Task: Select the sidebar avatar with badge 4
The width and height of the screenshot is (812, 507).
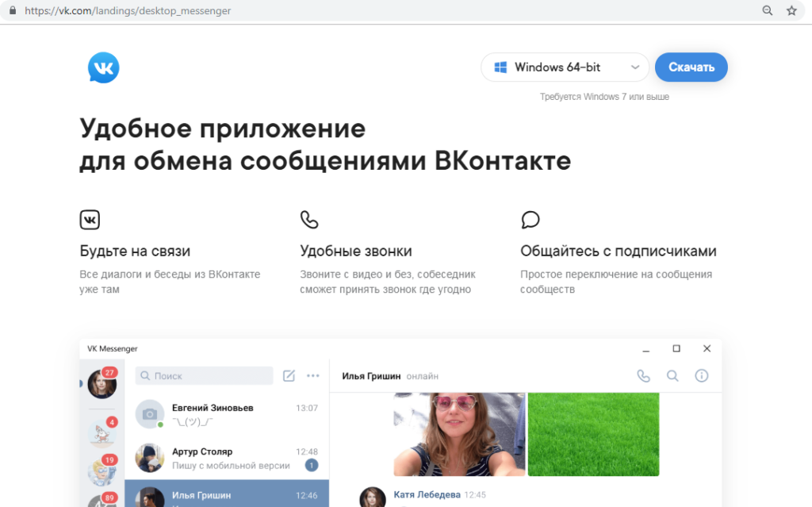Action: pyautogui.click(x=102, y=432)
